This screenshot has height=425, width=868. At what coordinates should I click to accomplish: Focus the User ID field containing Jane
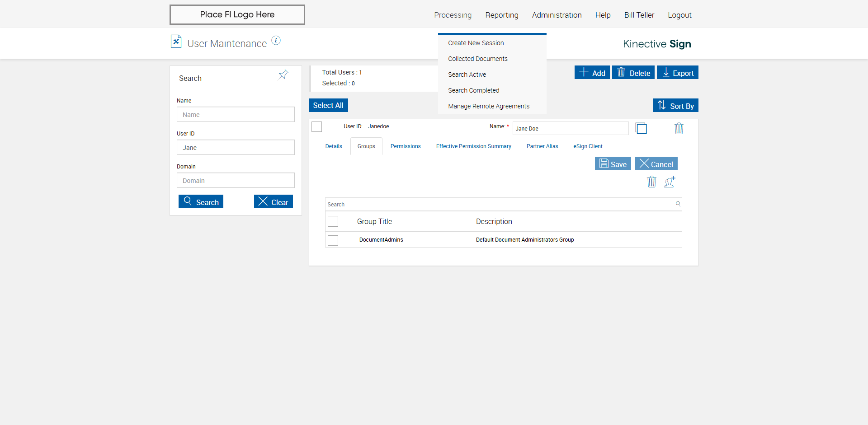[236, 147]
